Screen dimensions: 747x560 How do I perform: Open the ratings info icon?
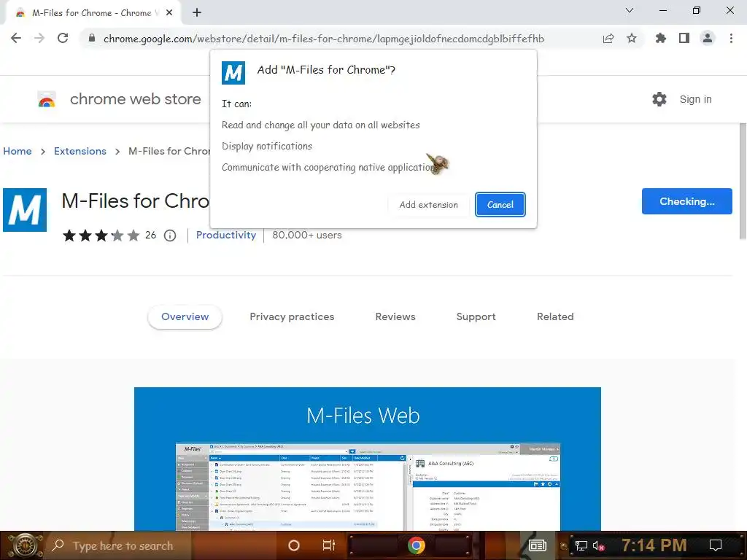tap(170, 236)
